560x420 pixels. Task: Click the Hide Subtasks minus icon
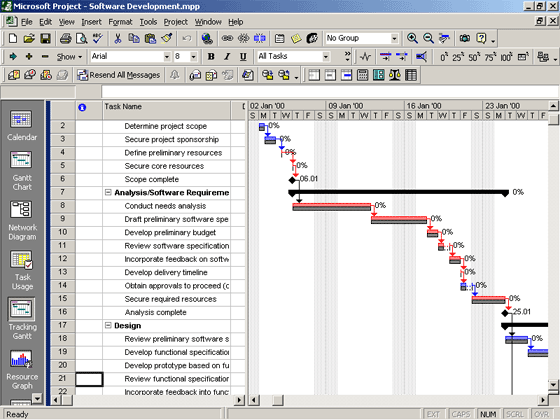pos(45,56)
